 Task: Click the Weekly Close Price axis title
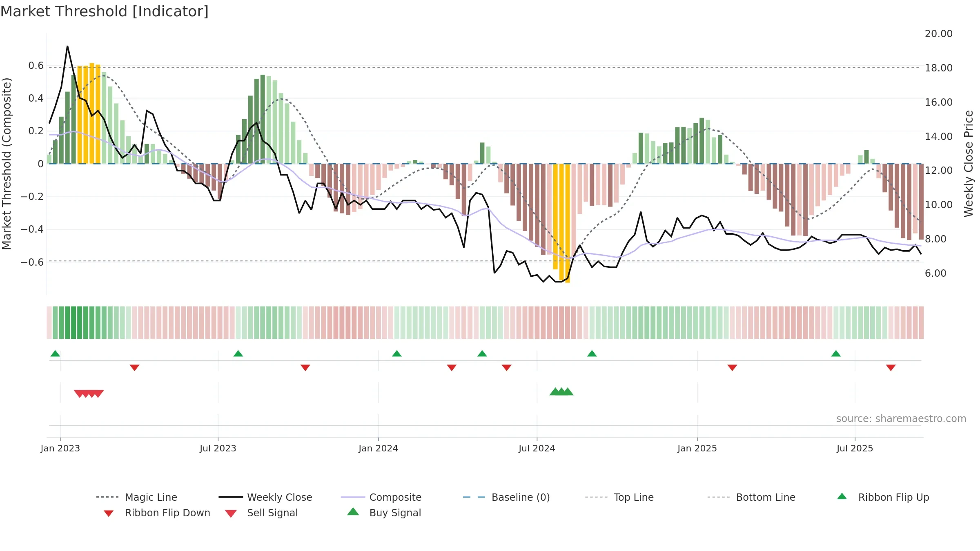(969, 163)
